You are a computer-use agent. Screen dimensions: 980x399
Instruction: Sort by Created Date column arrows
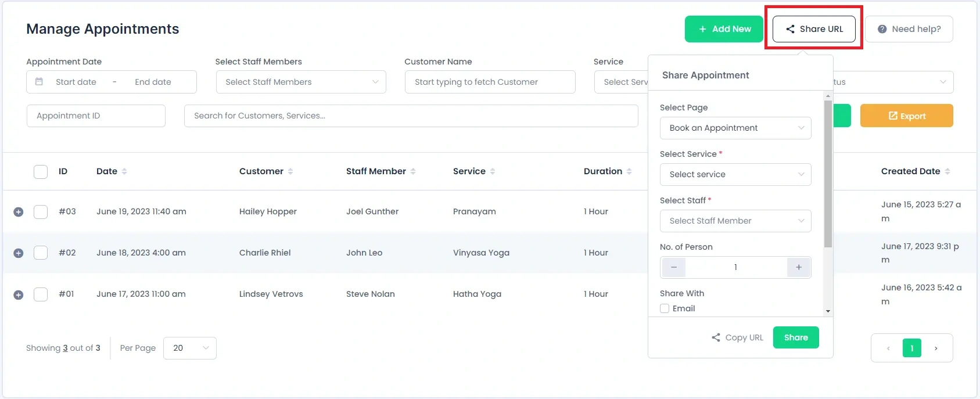(947, 171)
